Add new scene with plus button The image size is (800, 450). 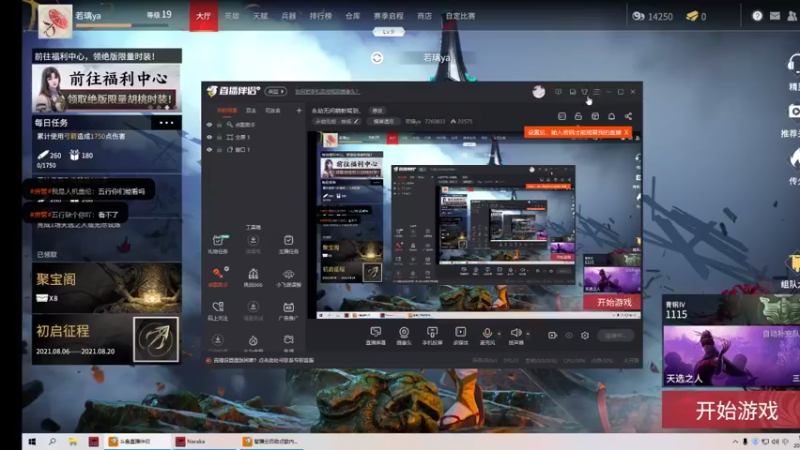pos(299,110)
